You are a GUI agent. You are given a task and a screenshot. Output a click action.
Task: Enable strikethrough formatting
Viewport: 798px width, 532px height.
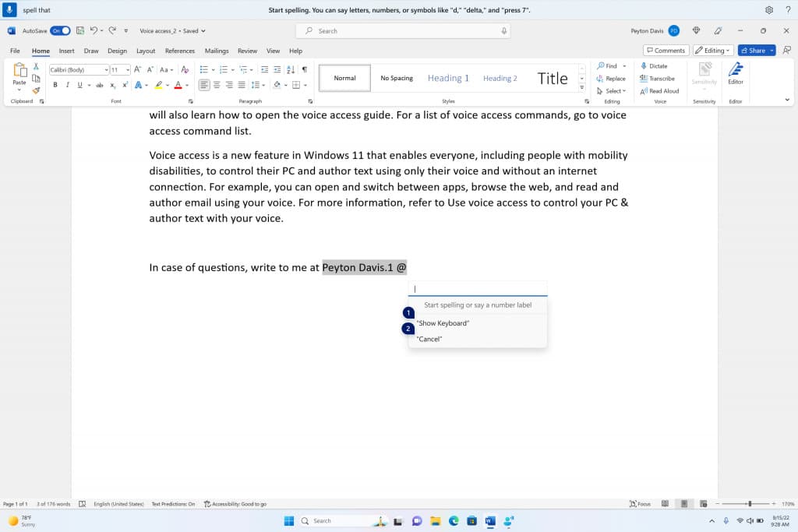(99, 84)
